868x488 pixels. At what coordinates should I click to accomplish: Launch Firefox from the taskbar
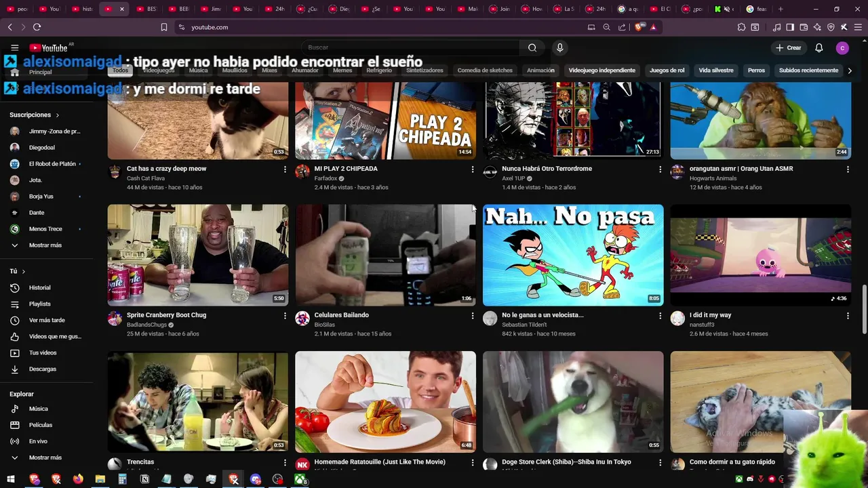[78, 479]
